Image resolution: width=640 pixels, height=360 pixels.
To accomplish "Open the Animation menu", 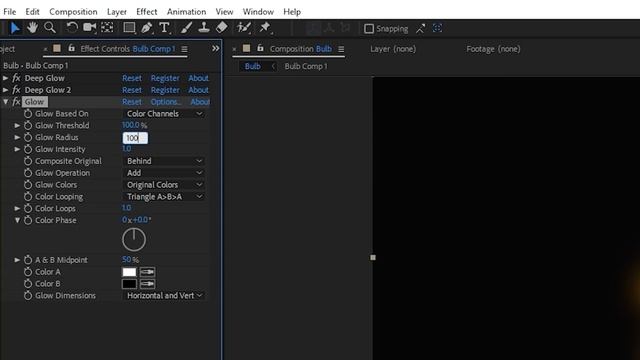I will [186, 12].
